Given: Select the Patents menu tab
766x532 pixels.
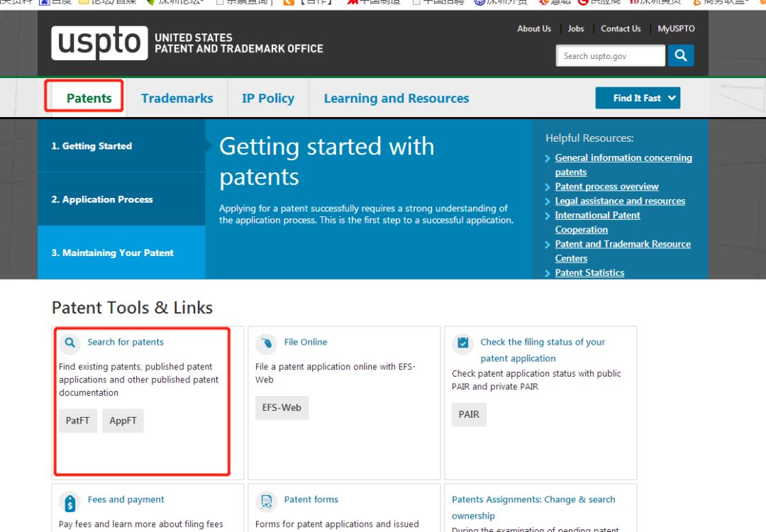Looking at the screenshot, I should [x=89, y=98].
